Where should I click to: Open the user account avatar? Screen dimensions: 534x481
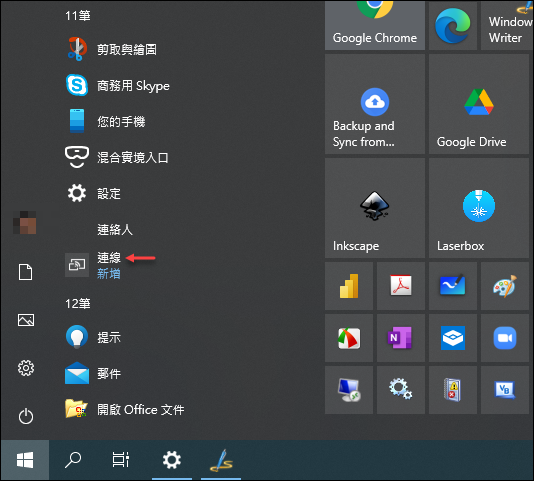pos(25,223)
